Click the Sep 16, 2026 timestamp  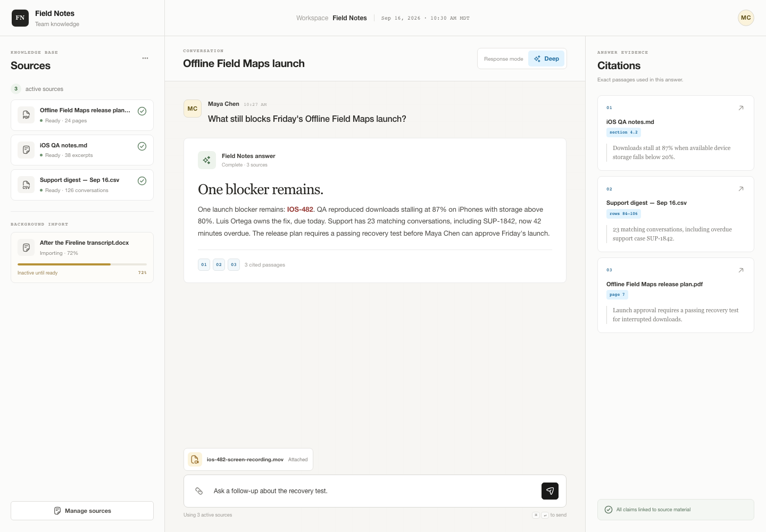click(426, 18)
